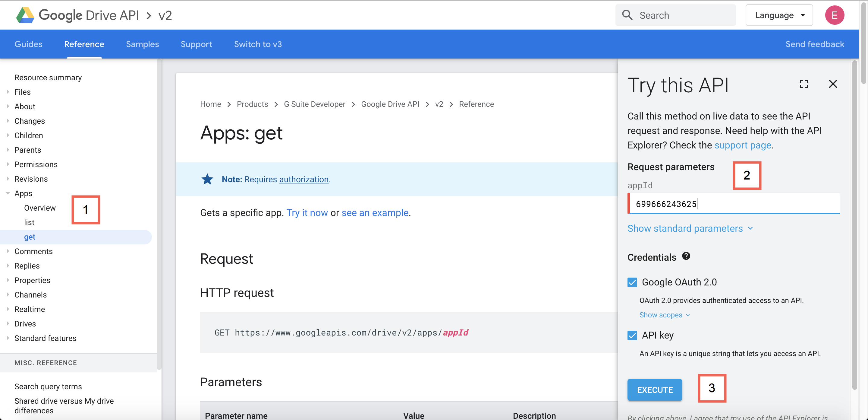Click Google Drive API header title

point(89,15)
